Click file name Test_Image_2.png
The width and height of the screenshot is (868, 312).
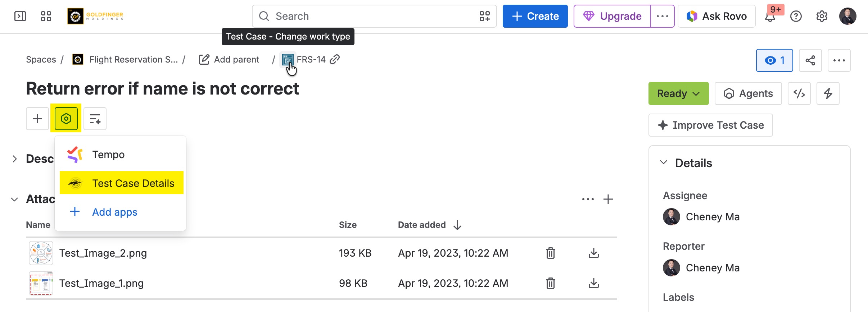103,253
